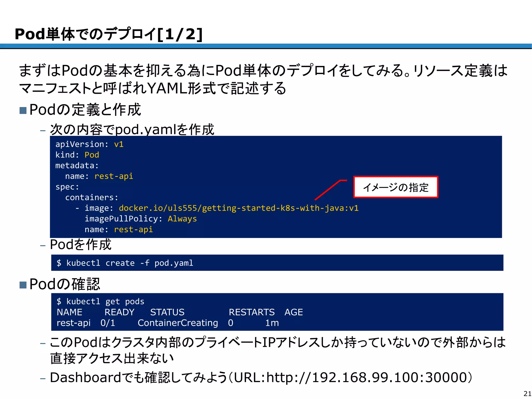This screenshot has height=399, width=532.
Task: Click the 'spec:' code line
Action: [67, 187]
